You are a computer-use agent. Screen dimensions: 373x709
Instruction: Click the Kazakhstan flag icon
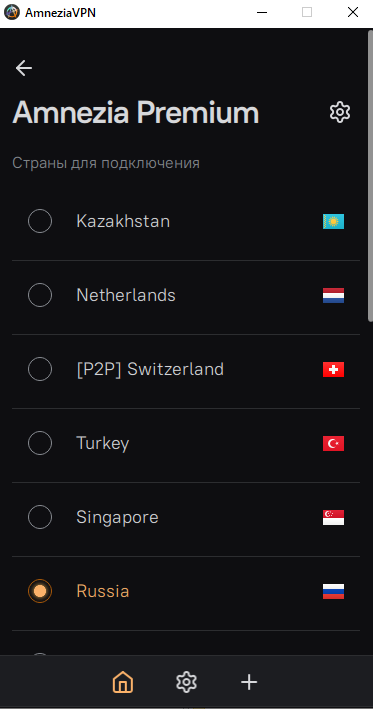(333, 222)
